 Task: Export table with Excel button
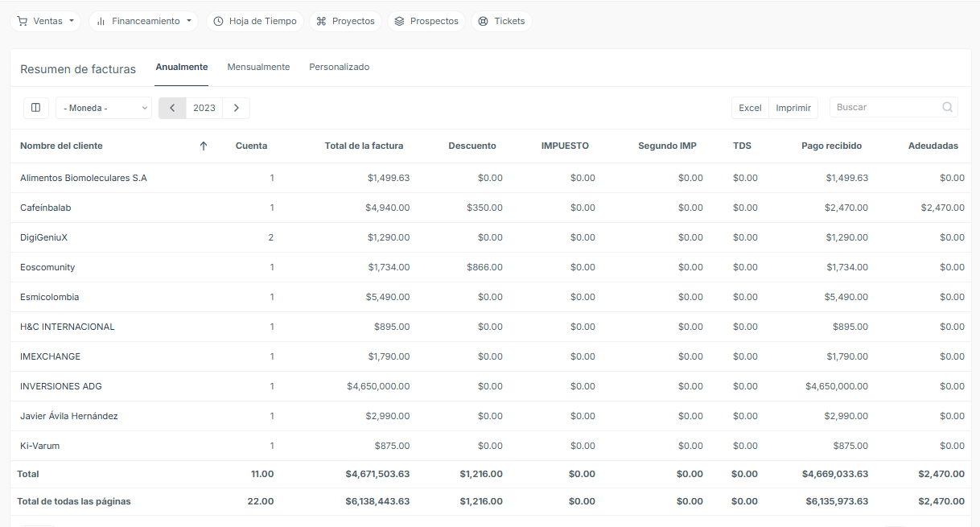click(750, 108)
